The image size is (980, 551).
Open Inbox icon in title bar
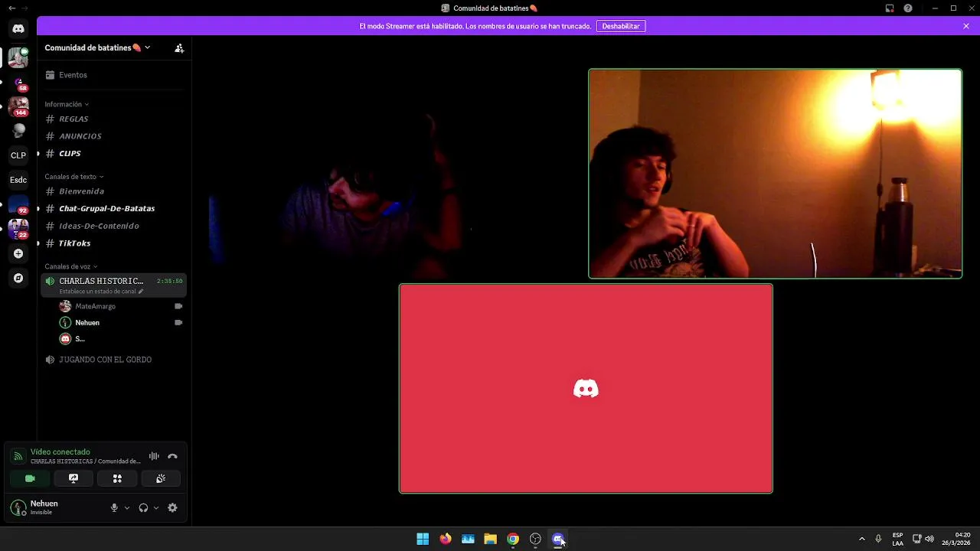point(890,8)
